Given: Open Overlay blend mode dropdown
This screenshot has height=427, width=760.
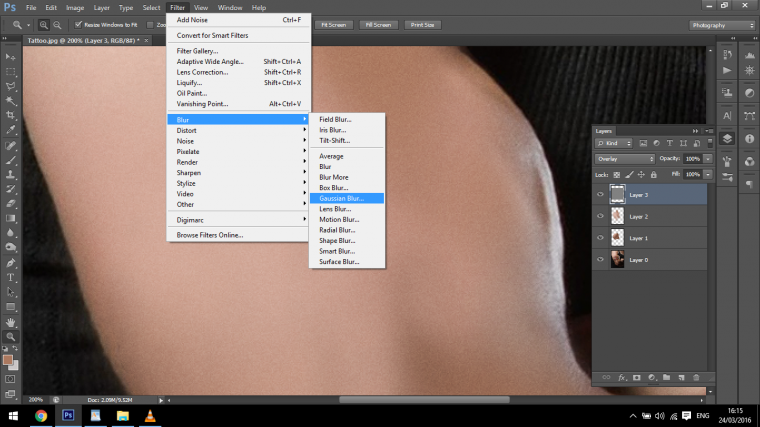Looking at the screenshot, I should pyautogui.click(x=625, y=159).
